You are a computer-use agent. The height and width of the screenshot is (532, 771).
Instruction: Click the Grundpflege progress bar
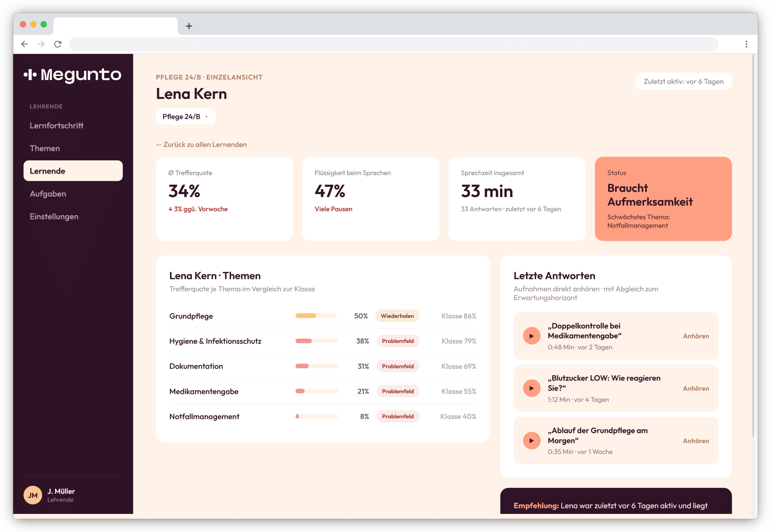click(x=316, y=316)
